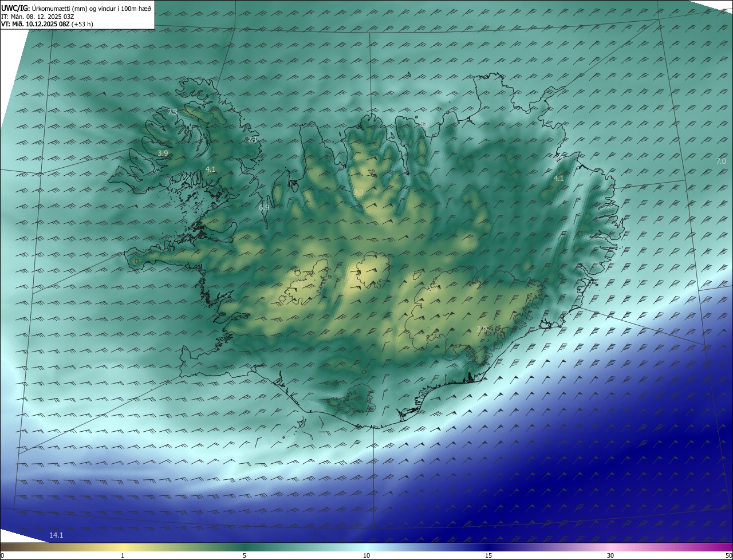
Task: Click the 7.3 value label on the map
Action: (x=172, y=111)
